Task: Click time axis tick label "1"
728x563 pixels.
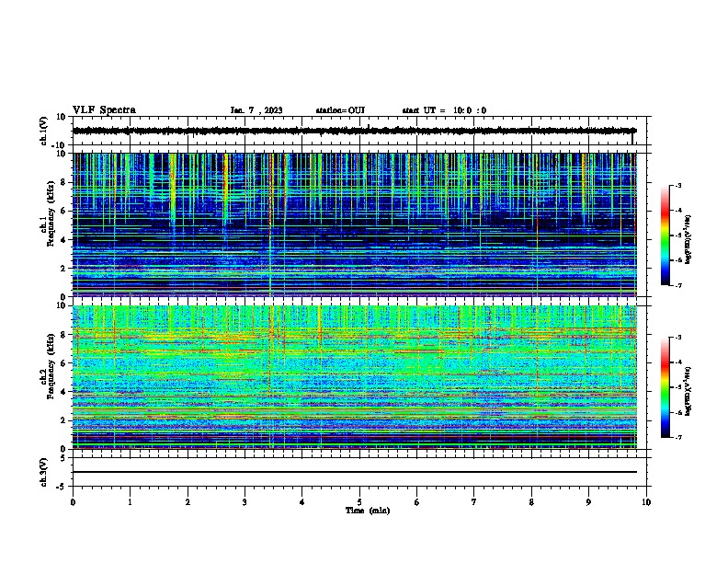Action: click(130, 502)
